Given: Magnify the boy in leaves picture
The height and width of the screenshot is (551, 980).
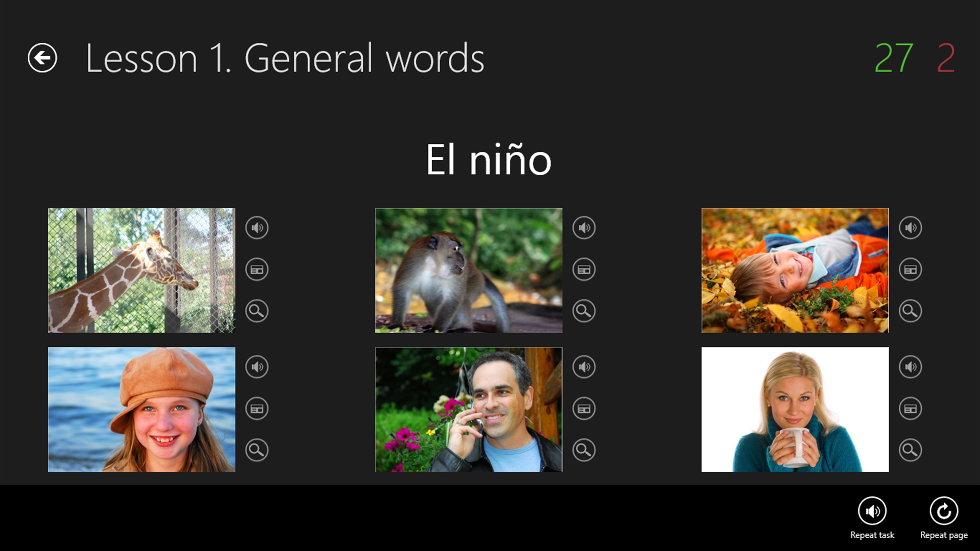Looking at the screenshot, I should tap(910, 311).
